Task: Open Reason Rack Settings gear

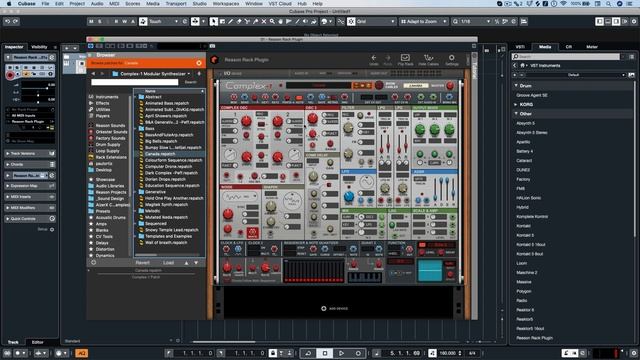Action: 451,60
